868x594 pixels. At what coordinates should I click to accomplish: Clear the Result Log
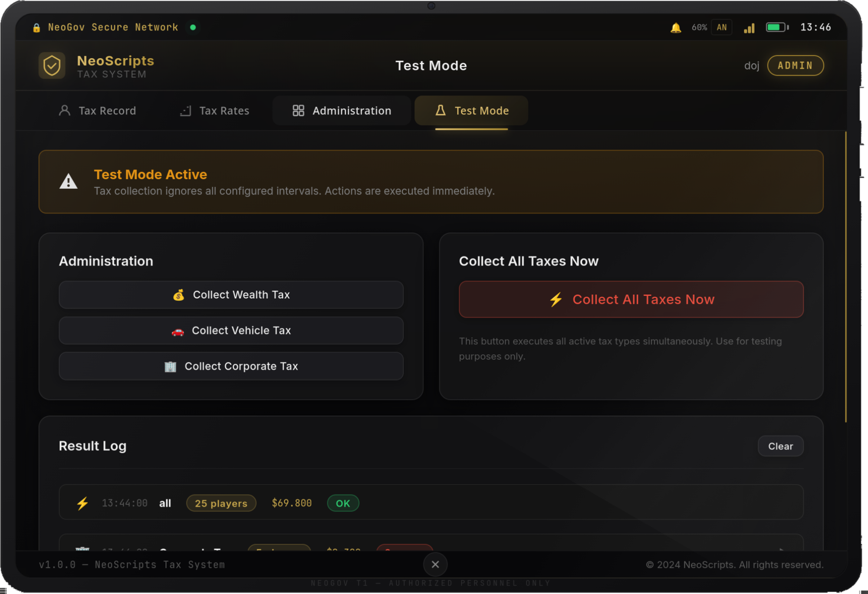781,446
